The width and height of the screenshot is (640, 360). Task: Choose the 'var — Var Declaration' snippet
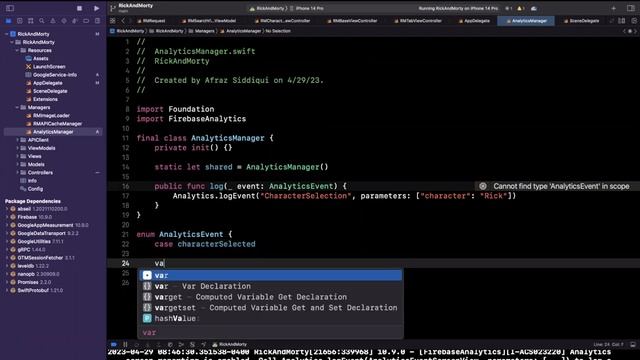click(270, 286)
